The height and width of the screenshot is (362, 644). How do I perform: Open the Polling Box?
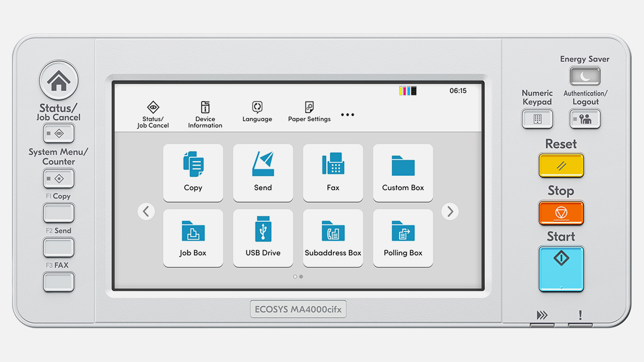(403, 238)
